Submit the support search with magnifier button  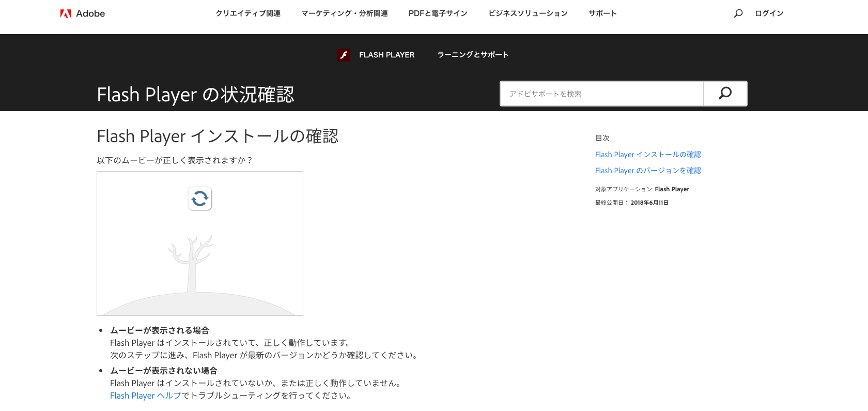725,94
